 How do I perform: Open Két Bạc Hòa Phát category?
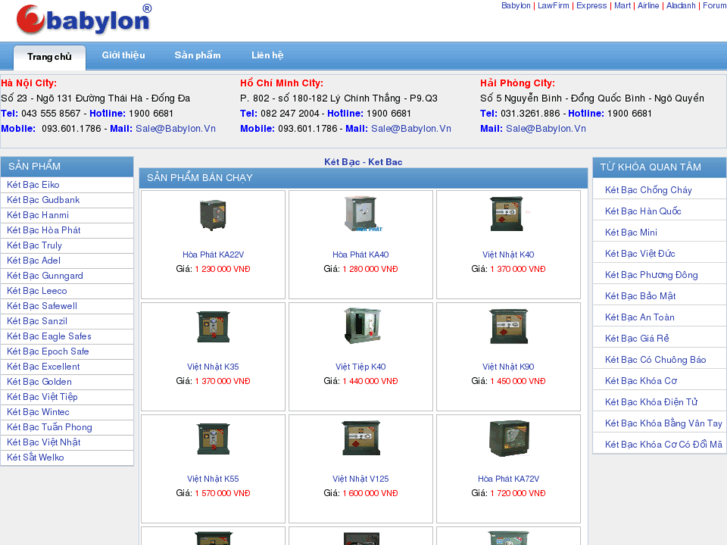(44, 230)
